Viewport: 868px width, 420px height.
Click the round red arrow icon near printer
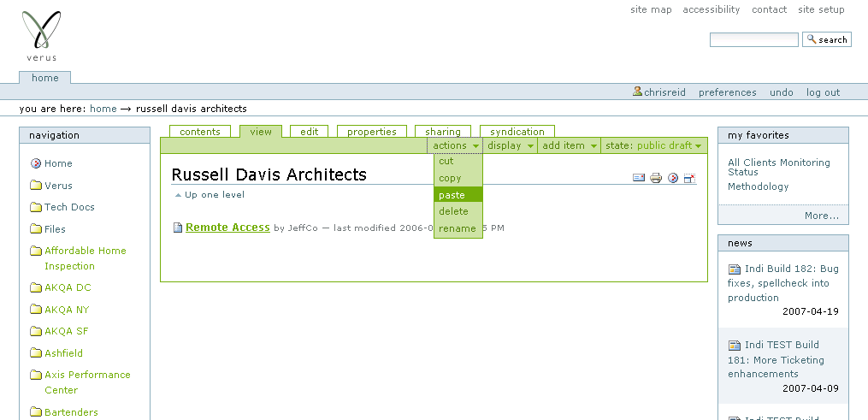point(673,178)
